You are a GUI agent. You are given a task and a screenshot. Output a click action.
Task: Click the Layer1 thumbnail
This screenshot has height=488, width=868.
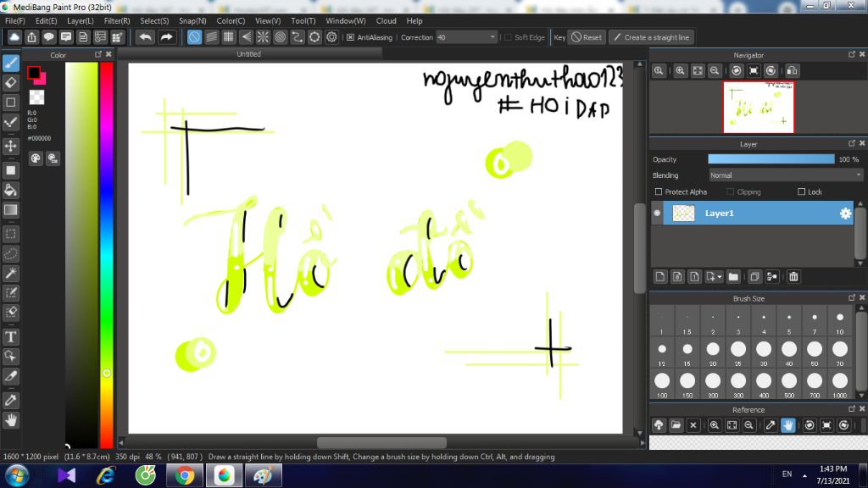(683, 213)
